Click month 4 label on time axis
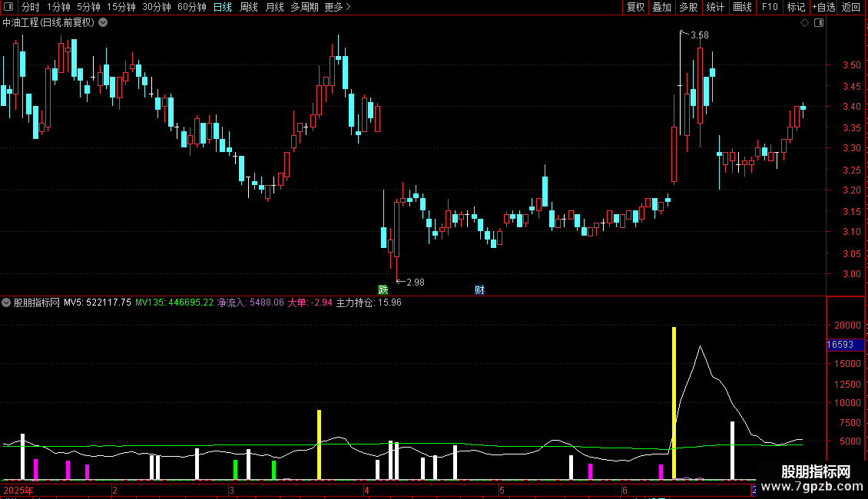 [366, 490]
